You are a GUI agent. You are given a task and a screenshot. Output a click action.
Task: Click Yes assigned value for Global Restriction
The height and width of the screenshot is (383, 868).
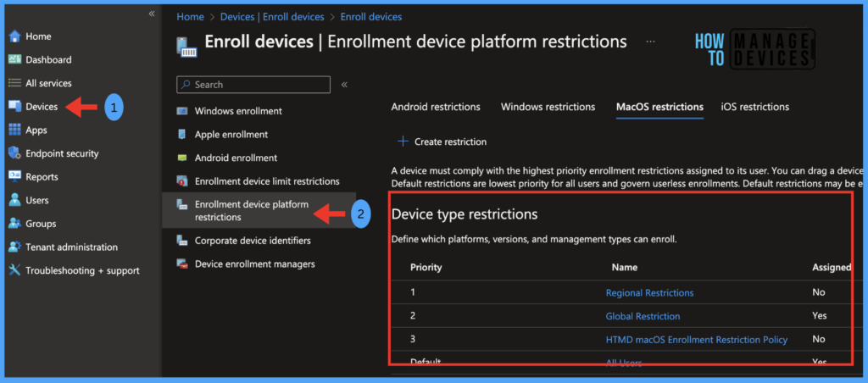point(820,315)
